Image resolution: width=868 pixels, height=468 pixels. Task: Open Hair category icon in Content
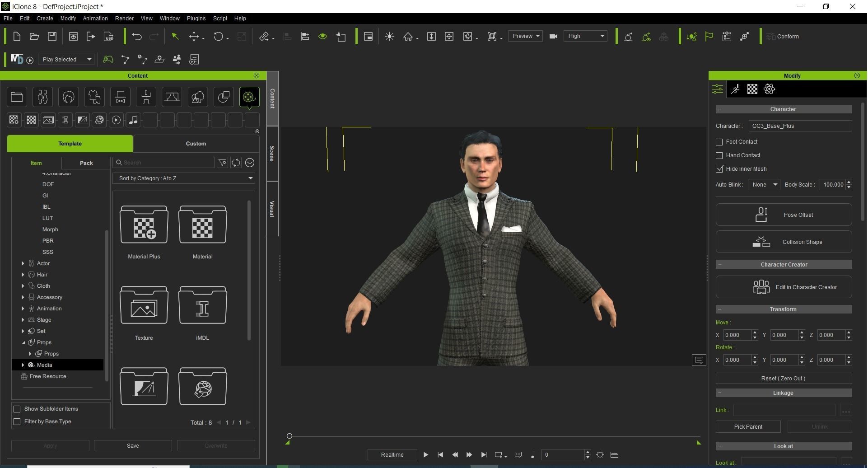[68, 97]
